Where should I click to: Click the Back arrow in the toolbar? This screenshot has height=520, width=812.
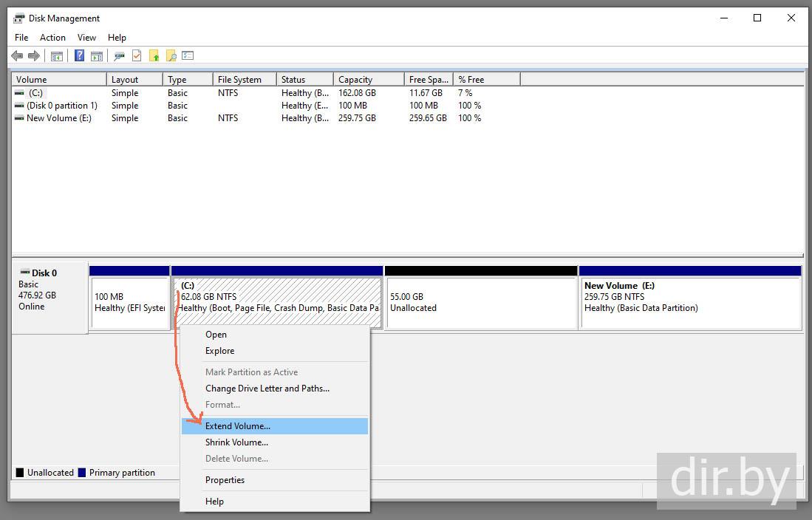tap(17, 56)
